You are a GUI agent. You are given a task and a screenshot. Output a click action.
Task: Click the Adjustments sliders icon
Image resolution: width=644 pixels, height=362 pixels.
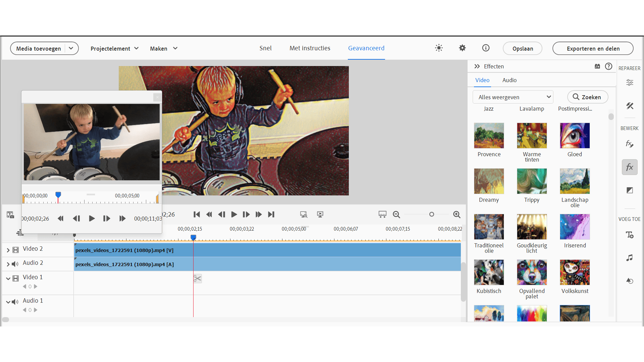coord(630,82)
